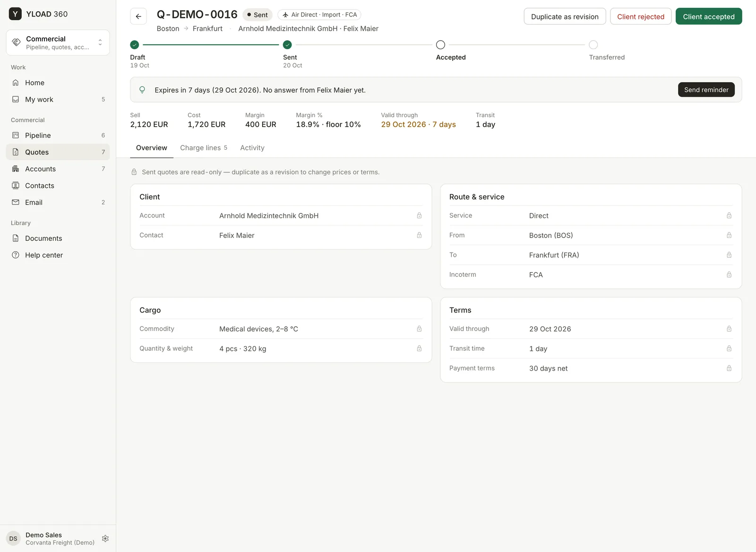
Task: Click the Documents file icon
Action: pyautogui.click(x=16, y=238)
